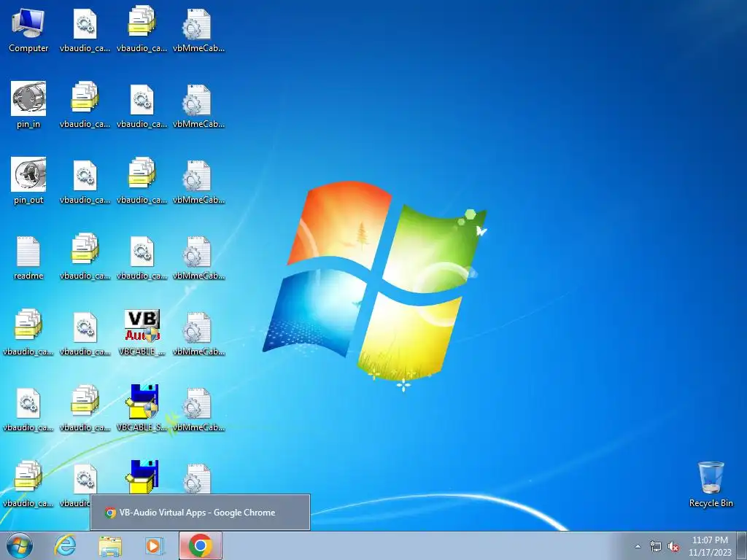Viewport: 747px width, 560px height.
Task: Open the clock showing 11:07 PM
Action: point(710,545)
